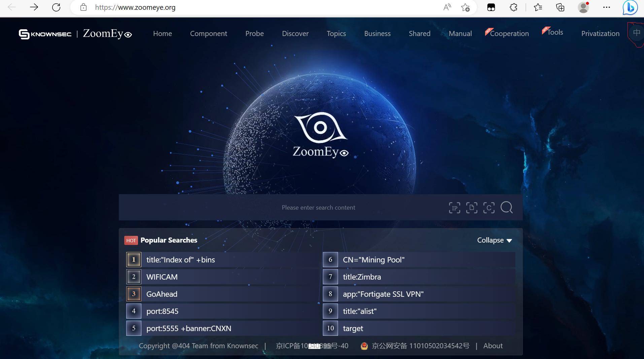
Task: Select popular search CN="Mining Pool"
Action: 419,260
